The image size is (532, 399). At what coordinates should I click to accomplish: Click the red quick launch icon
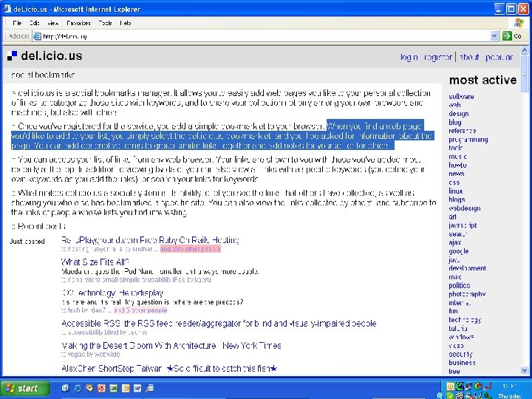pos(101,388)
